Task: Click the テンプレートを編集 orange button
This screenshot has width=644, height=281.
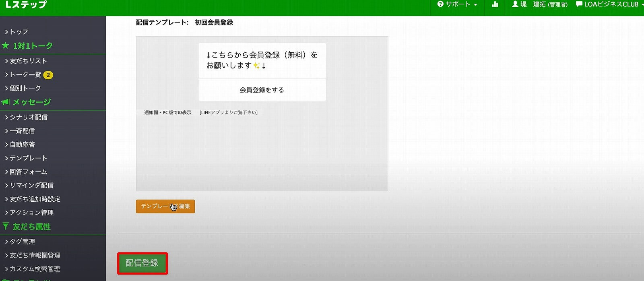Action: [x=165, y=206]
